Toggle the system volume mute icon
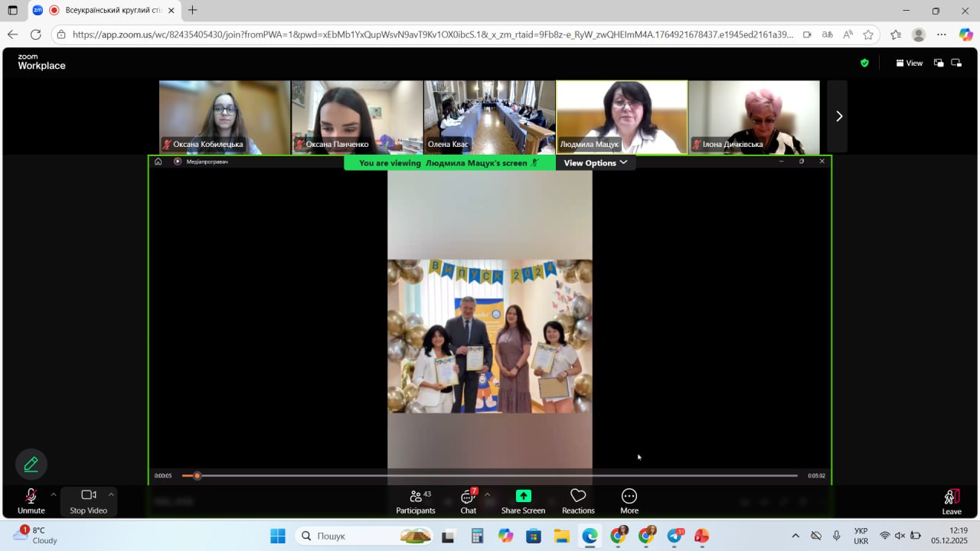This screenshot has width=980, height=551. click(x=900, y=536)
